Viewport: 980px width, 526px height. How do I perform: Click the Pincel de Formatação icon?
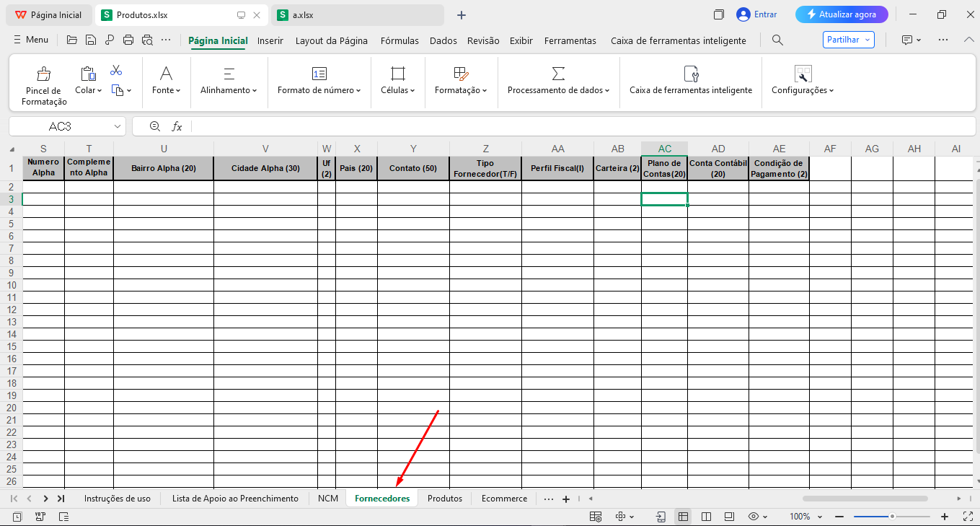43,74
